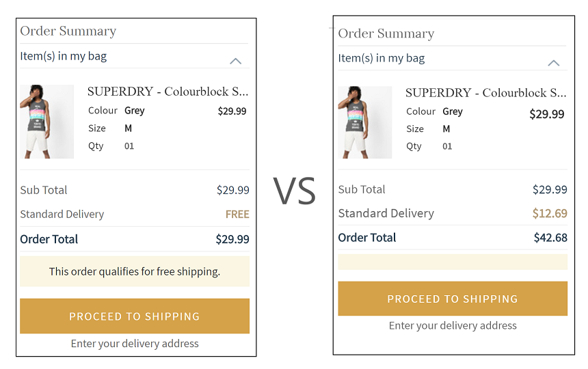This screenshot has height=369, width=588.
Task: Click the $12.69 standard delivery charge
Action: tap(550, 213)
